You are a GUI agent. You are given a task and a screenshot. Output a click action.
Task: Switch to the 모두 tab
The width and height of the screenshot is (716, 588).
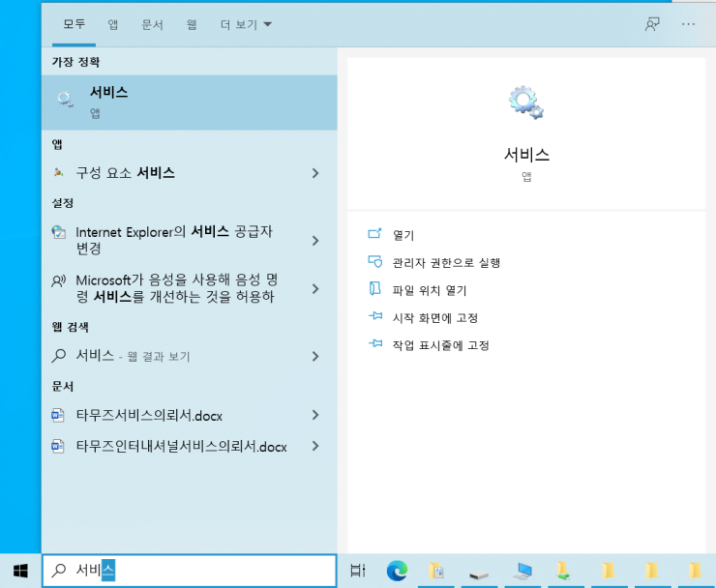pyautogui.click(x=74, y=24)
